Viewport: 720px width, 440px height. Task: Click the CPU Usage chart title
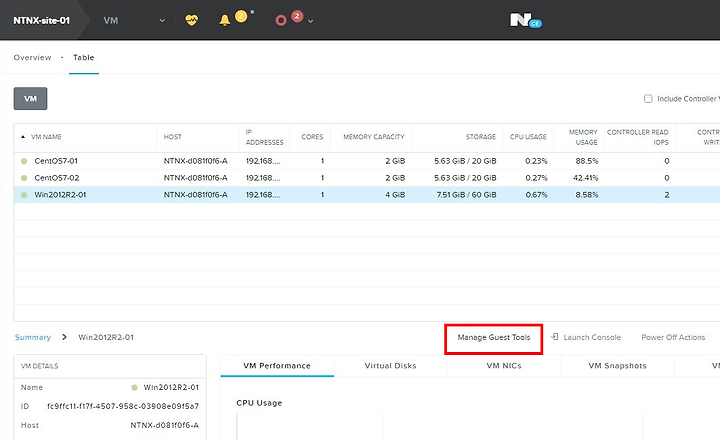click(259, 403)
